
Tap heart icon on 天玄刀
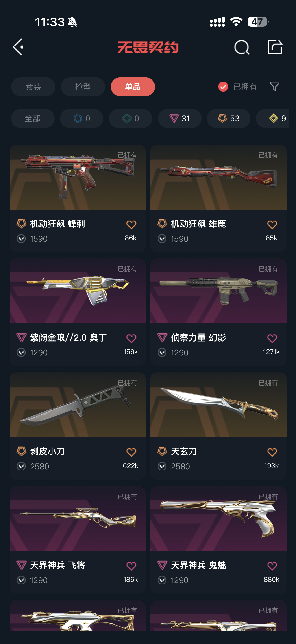272,452
